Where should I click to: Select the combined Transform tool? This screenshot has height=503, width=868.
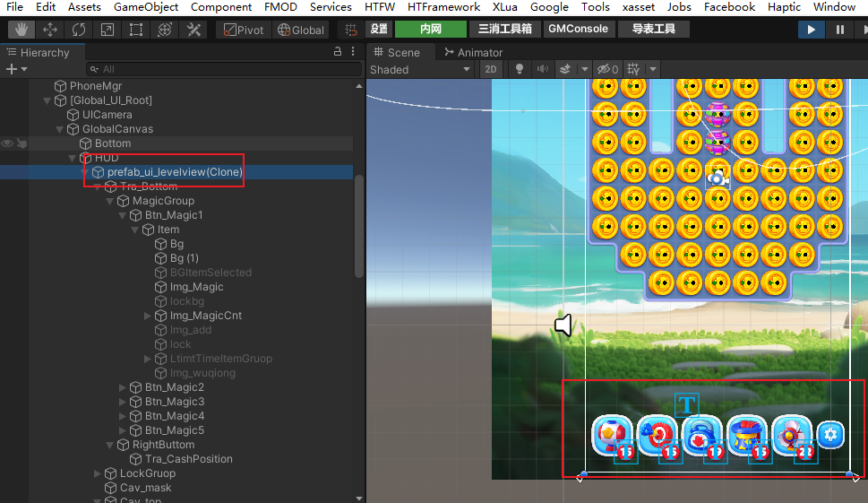coord(165,30)
